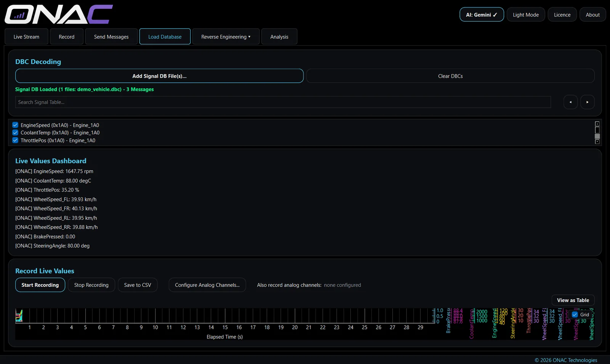This screenshot has width=610, height=364.
Task: Click WheelSpeed_FR live value row
Action: tap(56, 208)
